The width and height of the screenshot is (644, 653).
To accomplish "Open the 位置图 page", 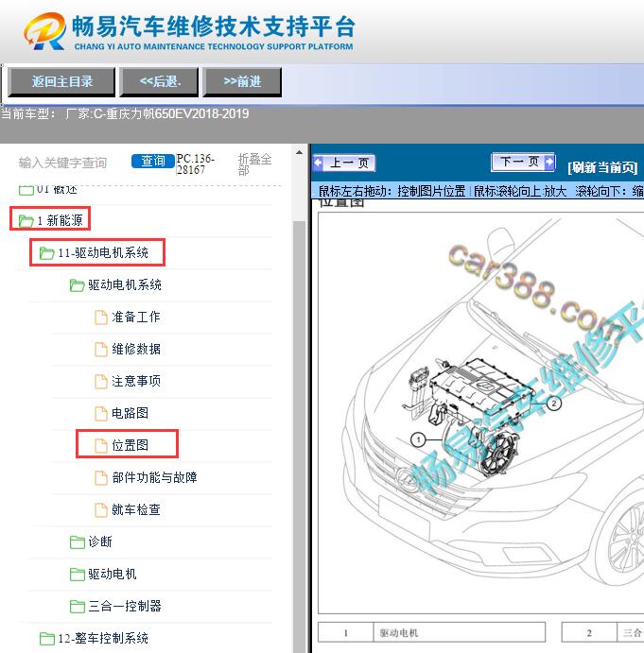I will tap(130, 445).
